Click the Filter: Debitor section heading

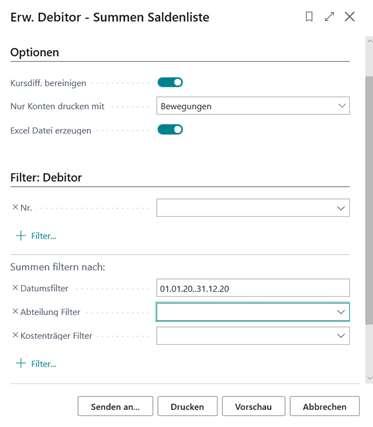point(46,177)
